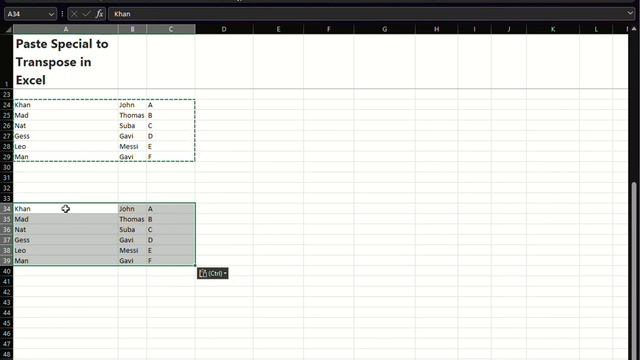Screen dimensions: 640x360
Task: Click cell B34 containing John
Action: tap(132, 209)
